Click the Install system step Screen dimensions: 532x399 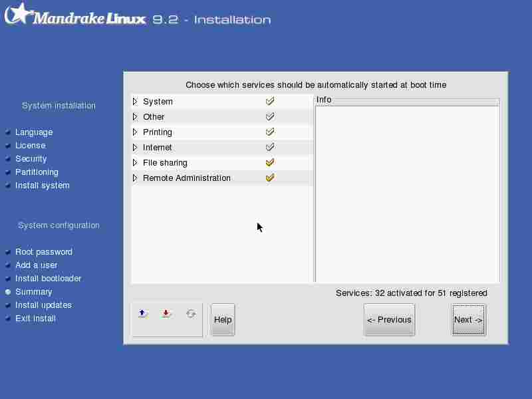pyautogui.click(x=43, y=186)
